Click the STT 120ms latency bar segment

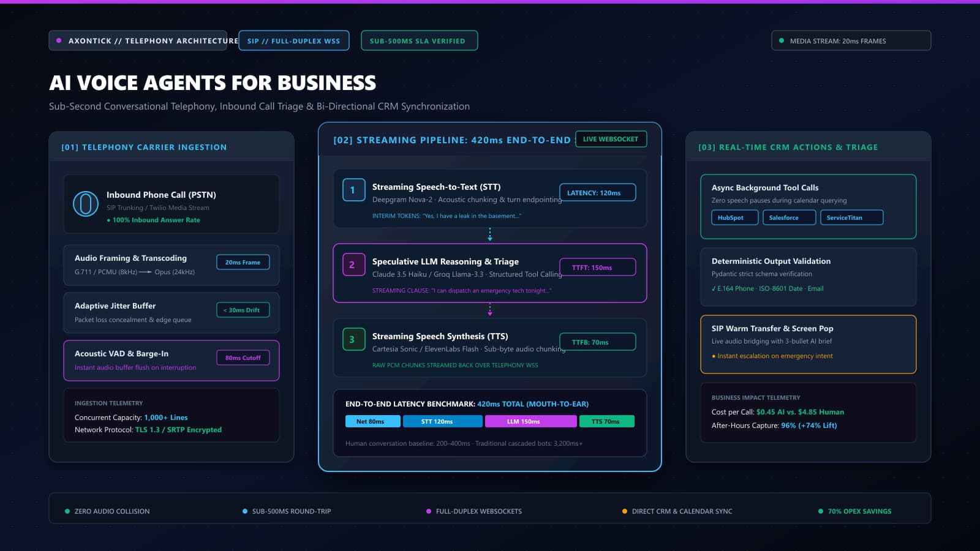point(442,421)
